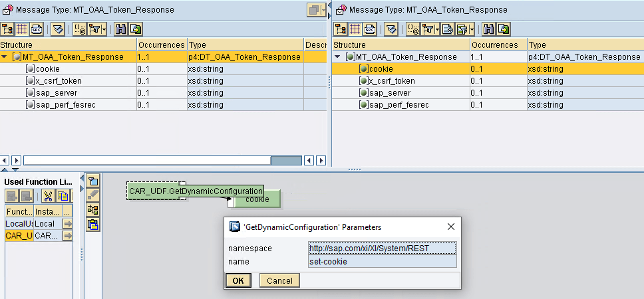
Task: Click the scissors cut icon in Used Function Library
Action: (48, 196)
